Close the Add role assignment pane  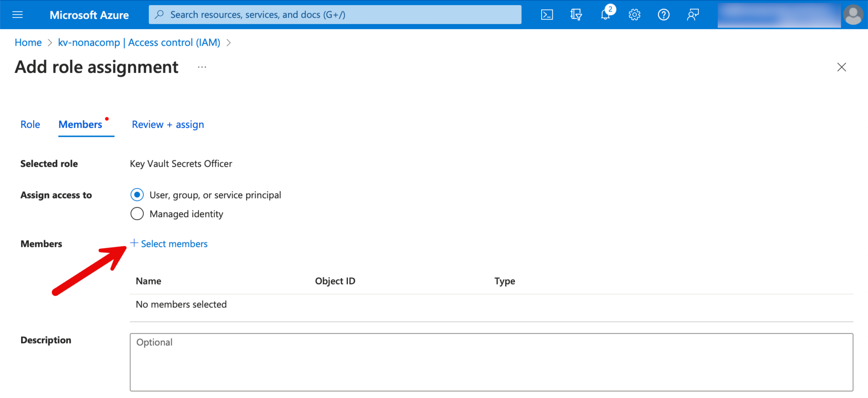[x=841, y=67]
